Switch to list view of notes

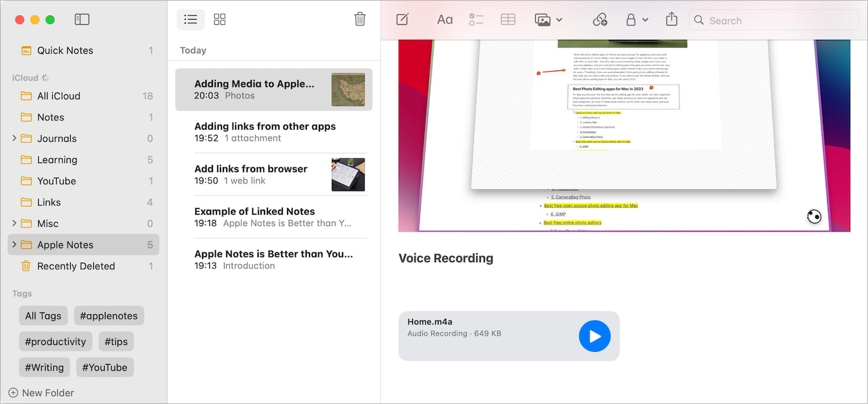coord(190,19)
